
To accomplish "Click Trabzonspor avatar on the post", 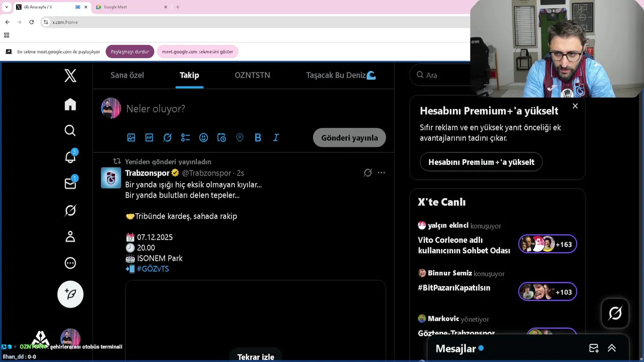I will [x=111, y=178].
